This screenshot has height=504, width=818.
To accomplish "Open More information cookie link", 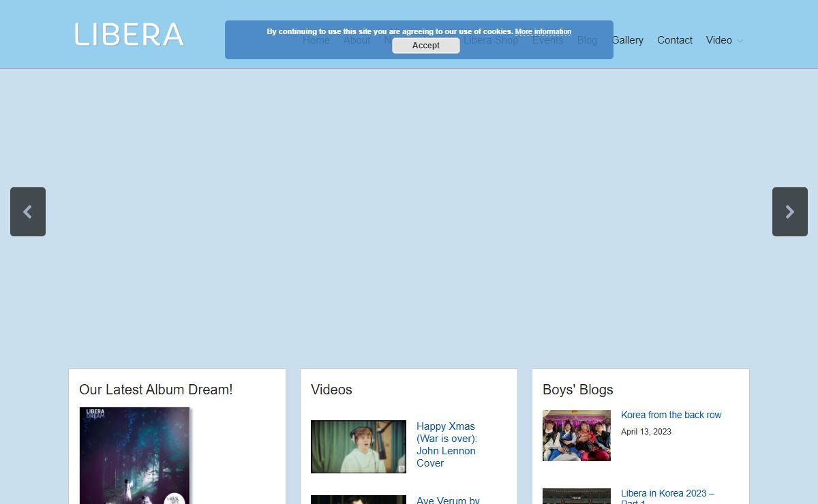I will coord(543,31).
